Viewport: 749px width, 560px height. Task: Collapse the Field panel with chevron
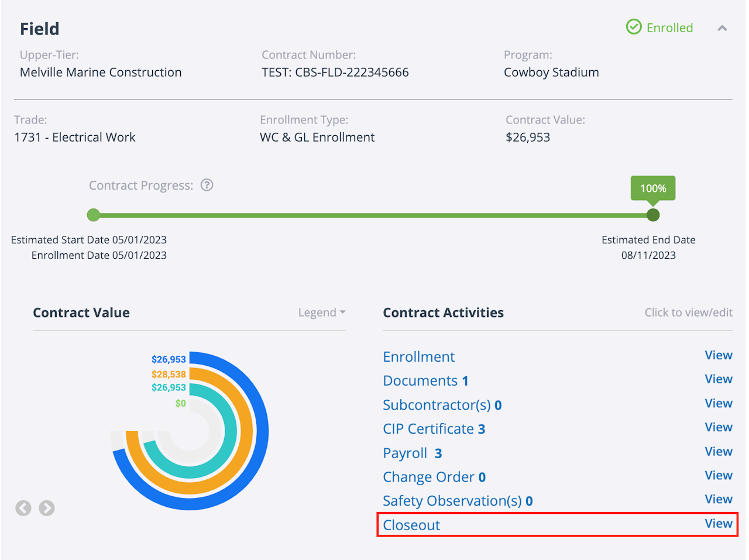(722, 28)
